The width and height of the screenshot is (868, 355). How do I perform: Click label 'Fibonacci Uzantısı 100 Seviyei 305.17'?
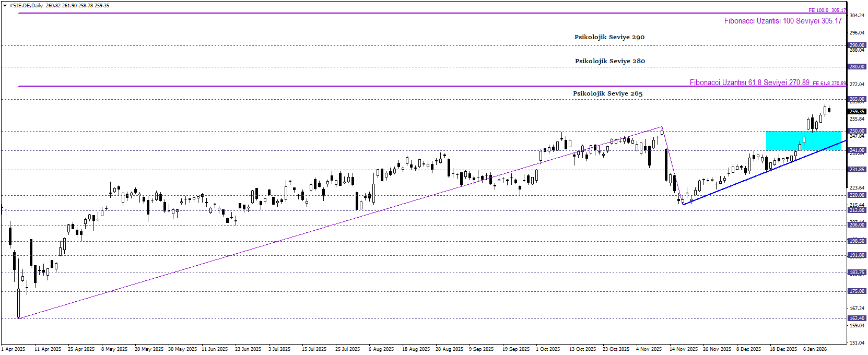(783, 21)
